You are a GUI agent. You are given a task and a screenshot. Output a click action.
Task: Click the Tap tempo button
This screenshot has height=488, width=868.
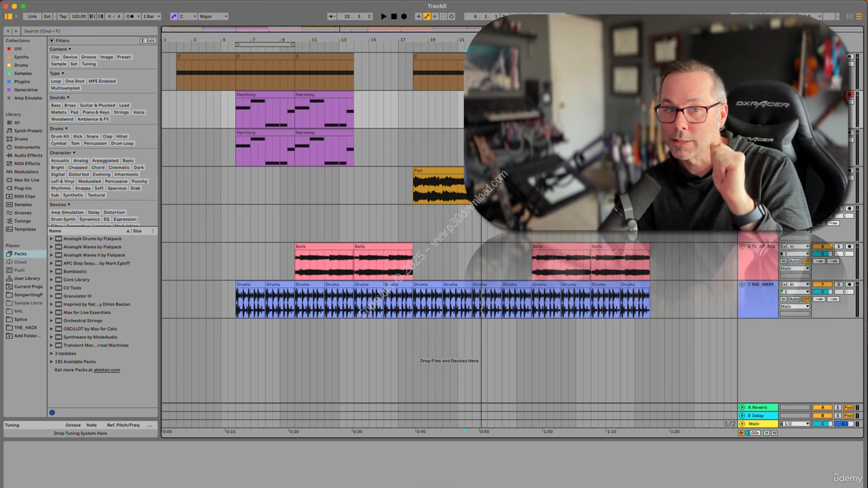(x=63, y=16)
